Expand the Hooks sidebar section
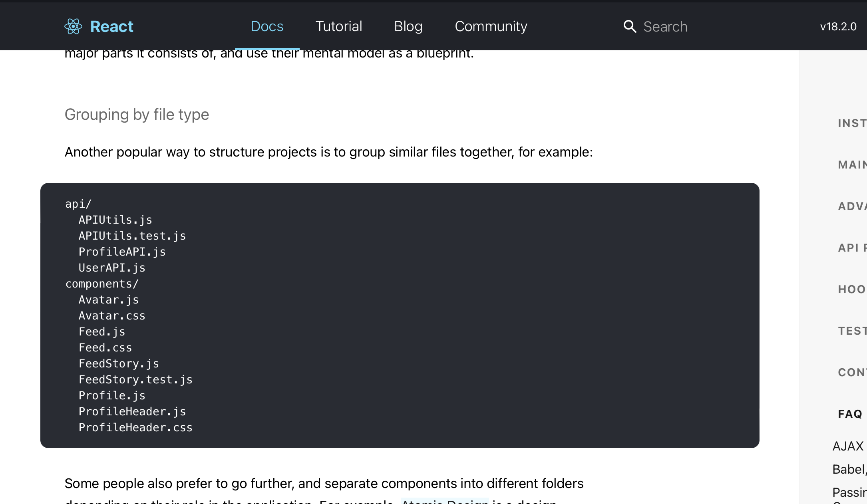867x504 pixels. click(x=852, y=289)
